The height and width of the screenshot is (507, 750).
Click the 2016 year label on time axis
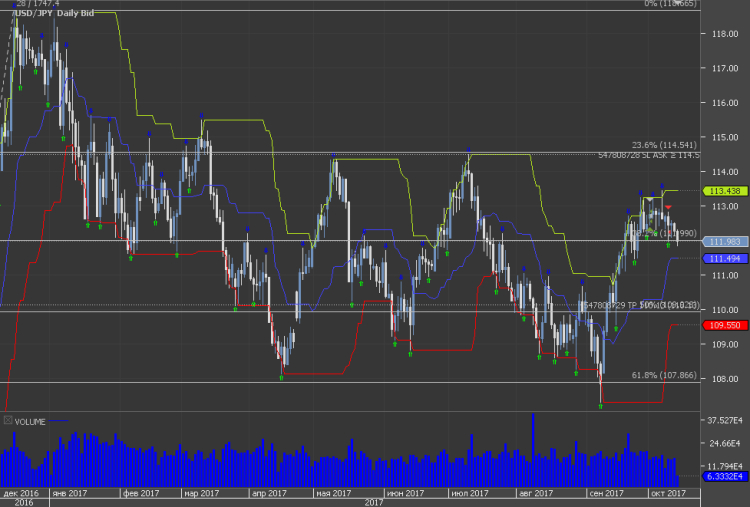(23, 502)
